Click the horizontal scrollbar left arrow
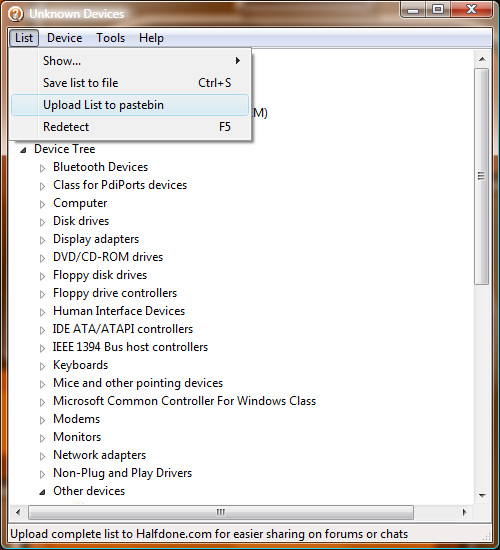This screenshot has width=500, height=550. tap(18, 512)
